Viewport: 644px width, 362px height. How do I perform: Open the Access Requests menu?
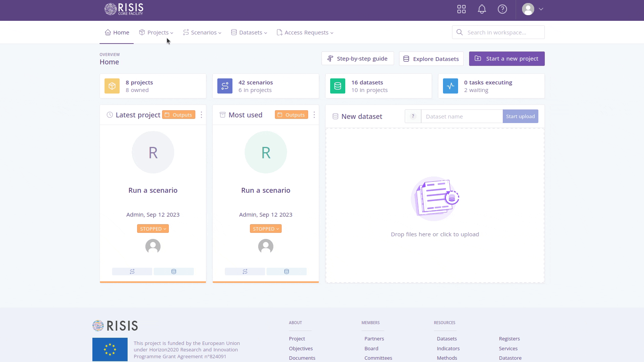click(305, 33)
